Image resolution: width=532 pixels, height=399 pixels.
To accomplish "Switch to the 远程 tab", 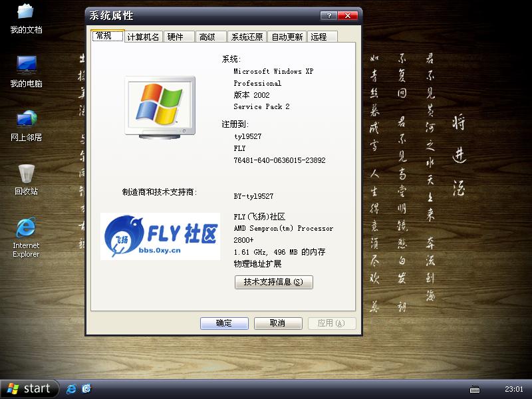I will tap(323, 37).
